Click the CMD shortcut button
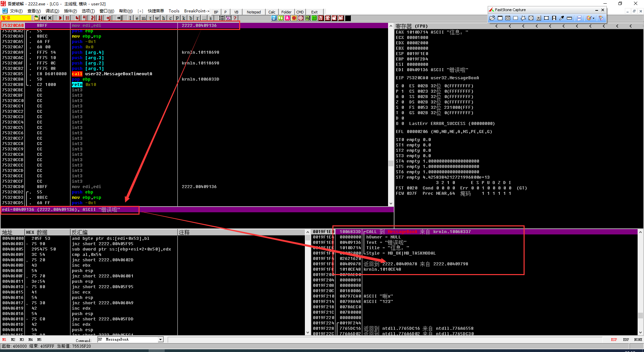Screen dimensions: 644x352 (300, 12)
